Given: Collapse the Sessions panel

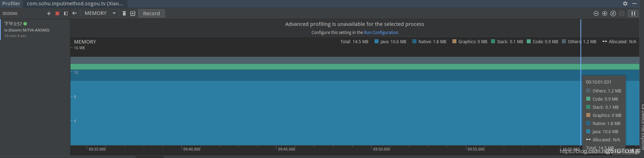Looking at the screenshot, I should click(66, 13).
